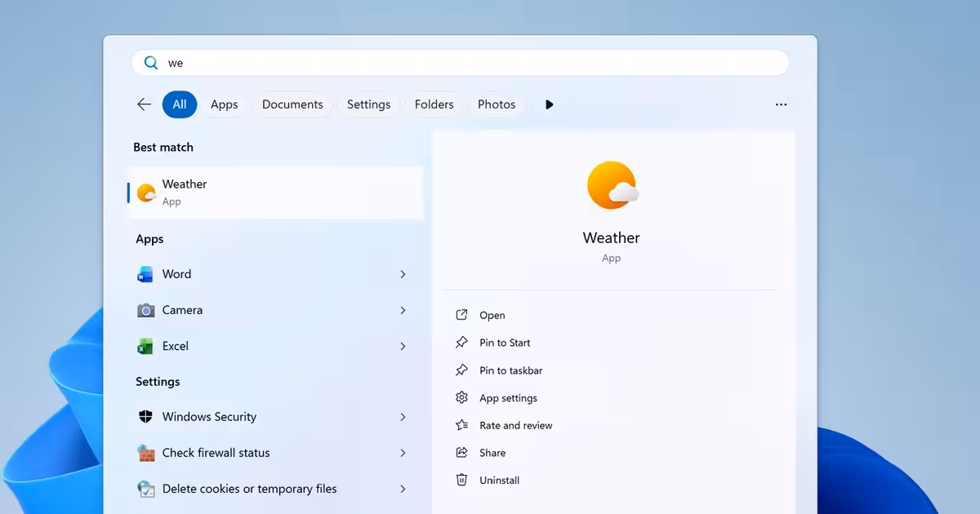The width and height of the screenshot is (980, 514).
Task: Switch to the Folders filter tab
Action: pos(434,104)
